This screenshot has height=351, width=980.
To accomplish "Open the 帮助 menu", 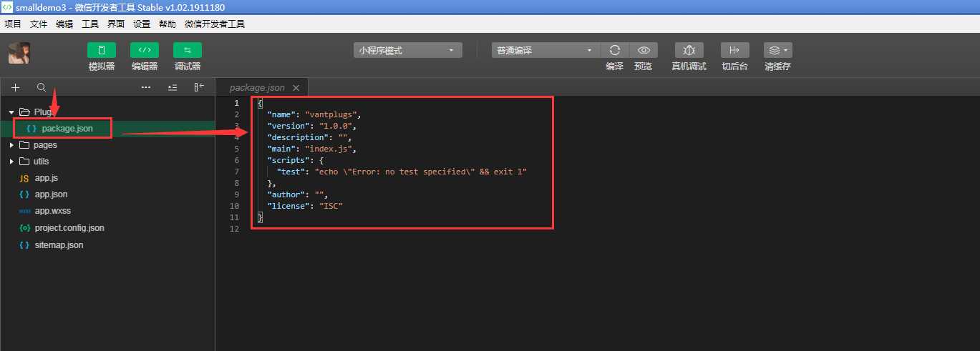I will 168,24.
